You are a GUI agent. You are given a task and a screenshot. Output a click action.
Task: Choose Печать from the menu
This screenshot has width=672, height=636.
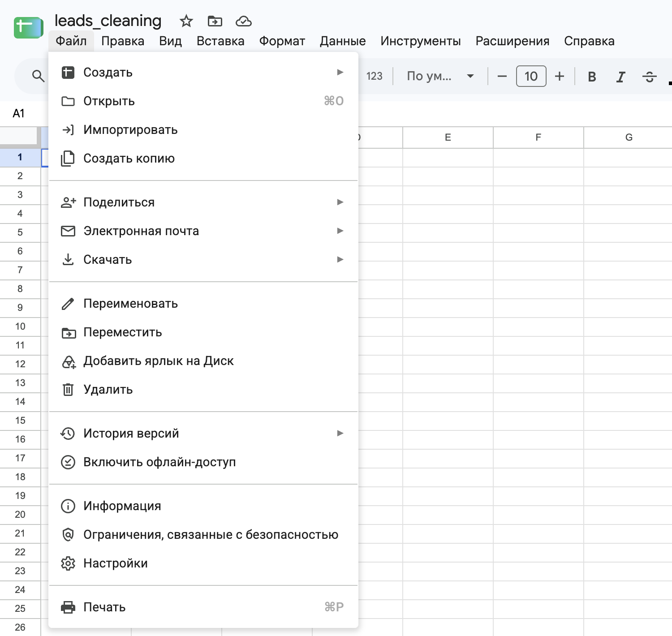tap(203, 607)
